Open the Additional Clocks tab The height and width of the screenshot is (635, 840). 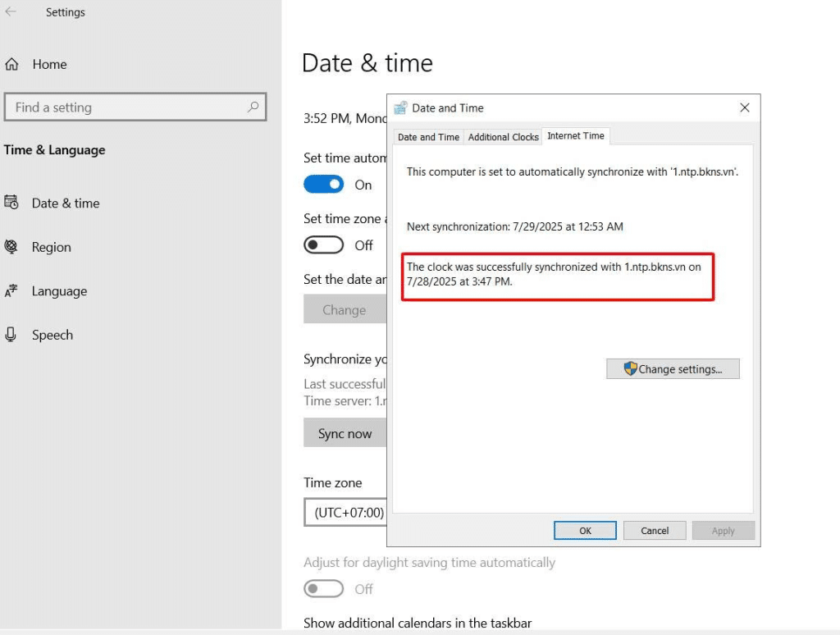[503, 137]
